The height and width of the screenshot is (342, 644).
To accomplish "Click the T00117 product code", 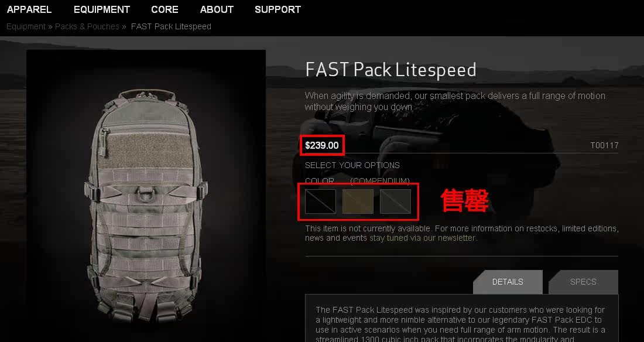I will click(x=604, y=145).
